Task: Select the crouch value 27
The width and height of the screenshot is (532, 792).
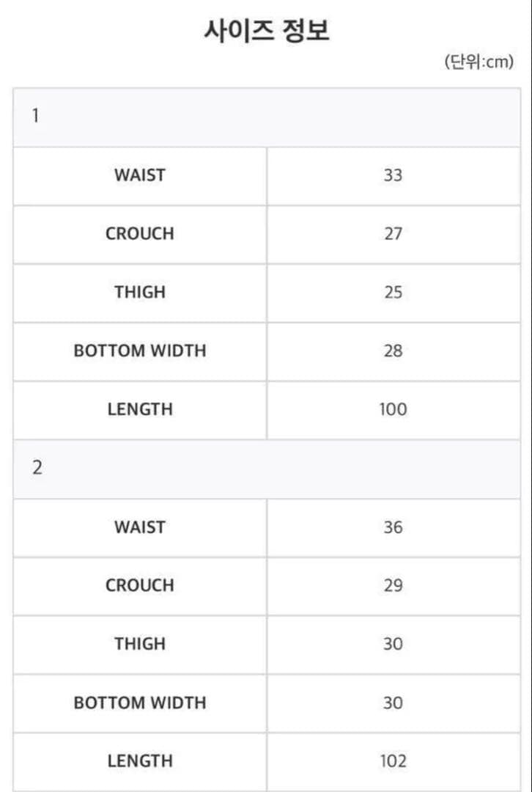Action: (x=393, y=234)
